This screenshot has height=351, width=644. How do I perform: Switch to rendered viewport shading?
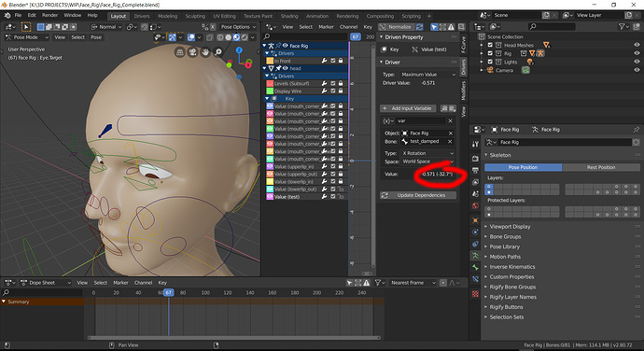pyautogui.click(x=245, y=37)
